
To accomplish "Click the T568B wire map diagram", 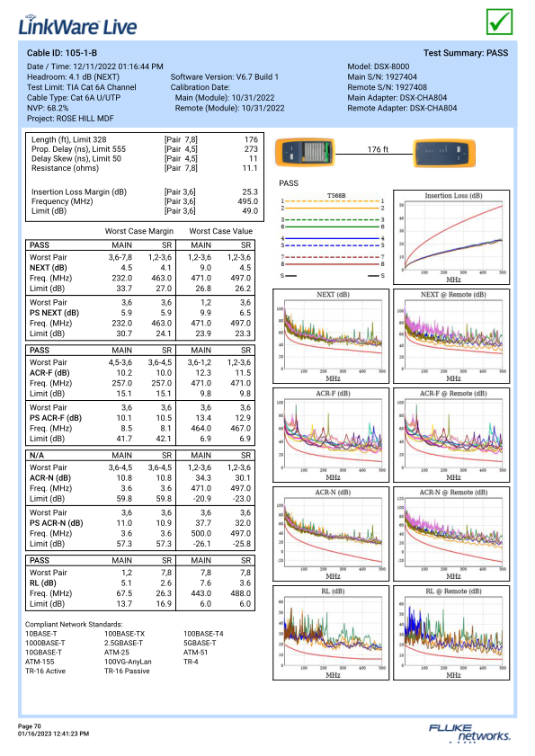I will point(333,236).
